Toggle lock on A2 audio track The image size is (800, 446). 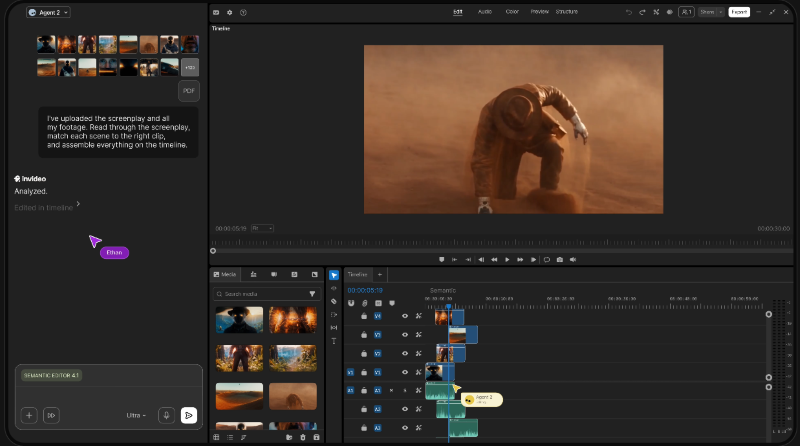coord(364,409)
